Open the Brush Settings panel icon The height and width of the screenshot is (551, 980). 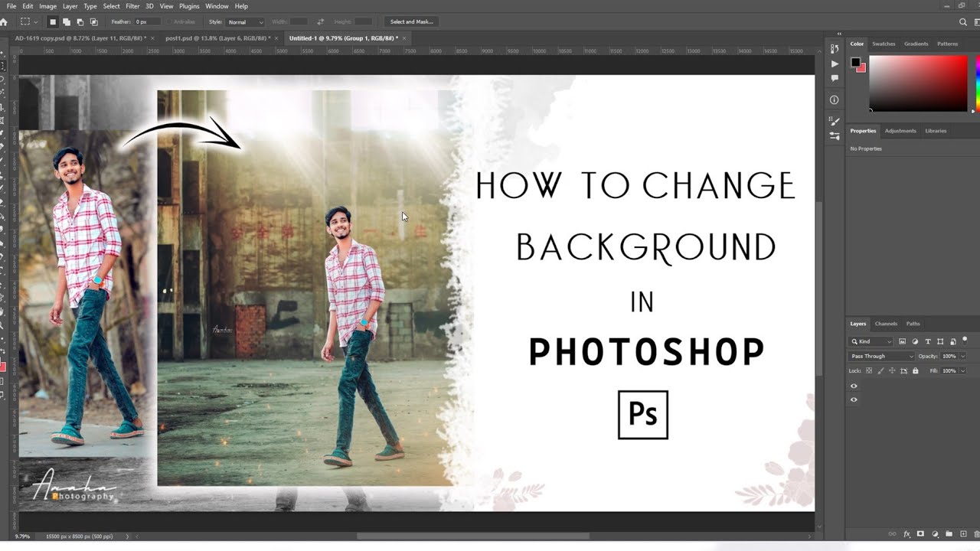[835, 121]
